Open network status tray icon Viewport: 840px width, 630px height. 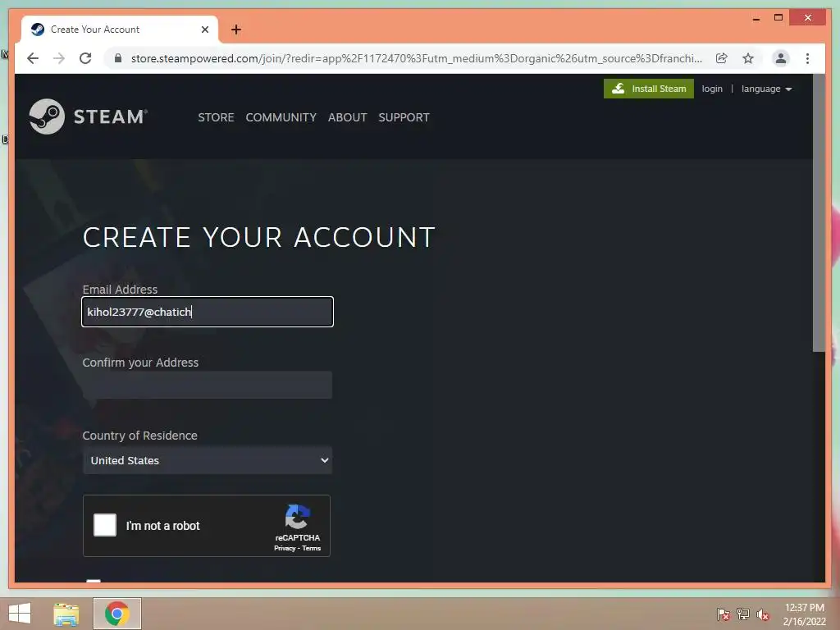coord(743,614)
